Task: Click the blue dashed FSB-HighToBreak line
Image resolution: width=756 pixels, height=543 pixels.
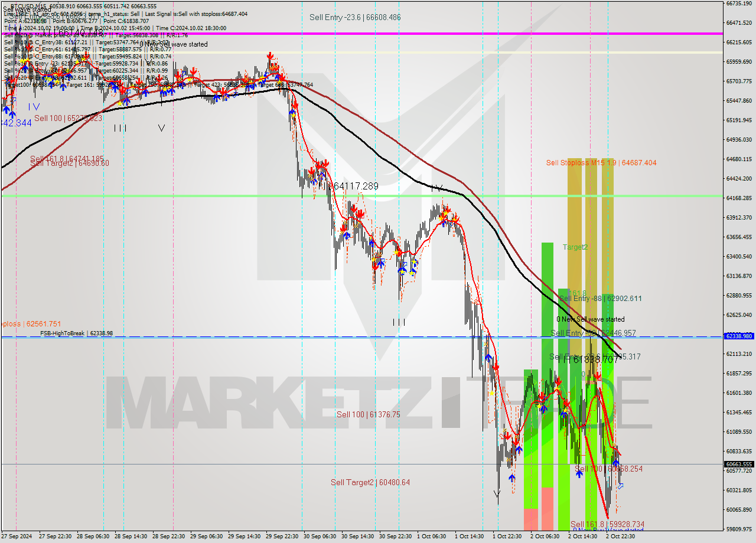Action: click(361, 337)
